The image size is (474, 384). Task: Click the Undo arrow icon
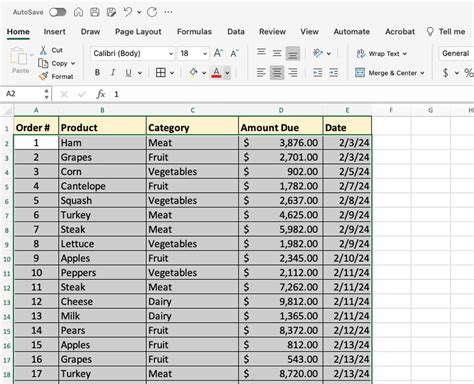tap(127, 12)
